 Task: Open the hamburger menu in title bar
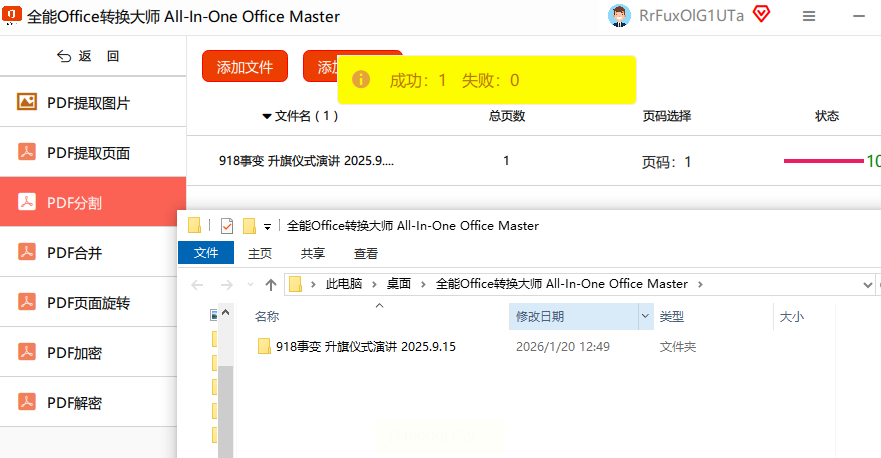click(809, 16)
